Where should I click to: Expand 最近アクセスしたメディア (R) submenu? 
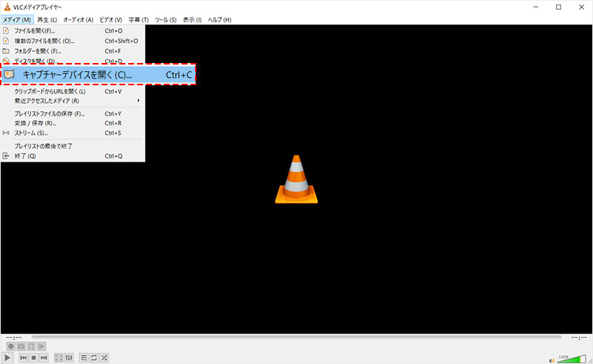[73, 101]
